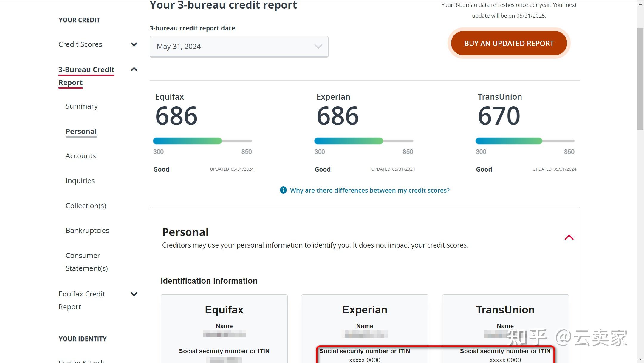
Task: Go to Summary in the sidebar
Action: 82,106
